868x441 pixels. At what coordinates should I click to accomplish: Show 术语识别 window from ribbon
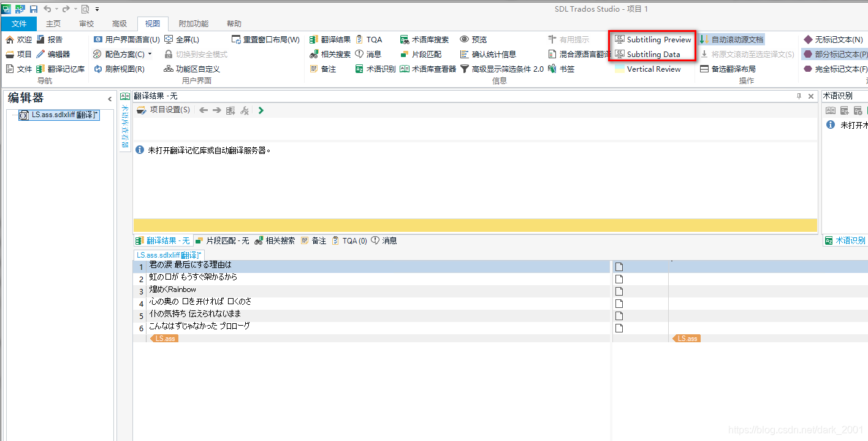click(x=375, y=69)
